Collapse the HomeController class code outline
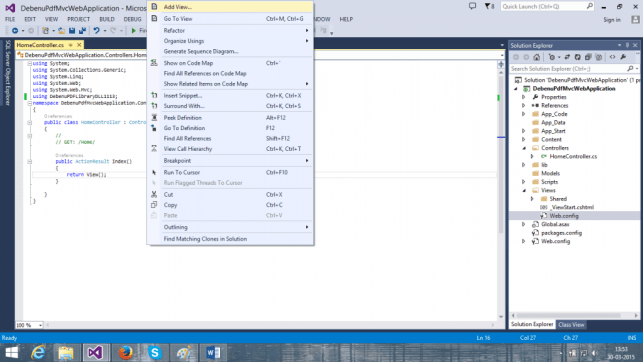 point(30,123)
